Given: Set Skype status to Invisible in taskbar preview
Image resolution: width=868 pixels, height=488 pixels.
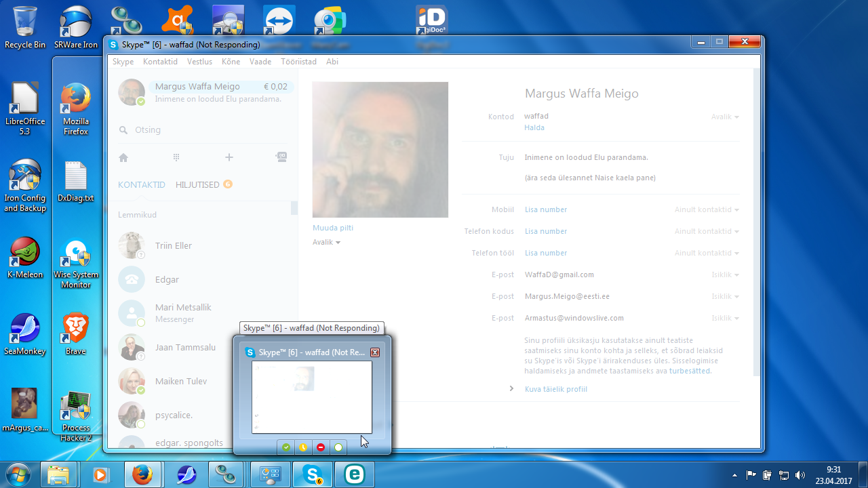Looking at the screenshot, I should pyautogui.click(x=338, y=447).
